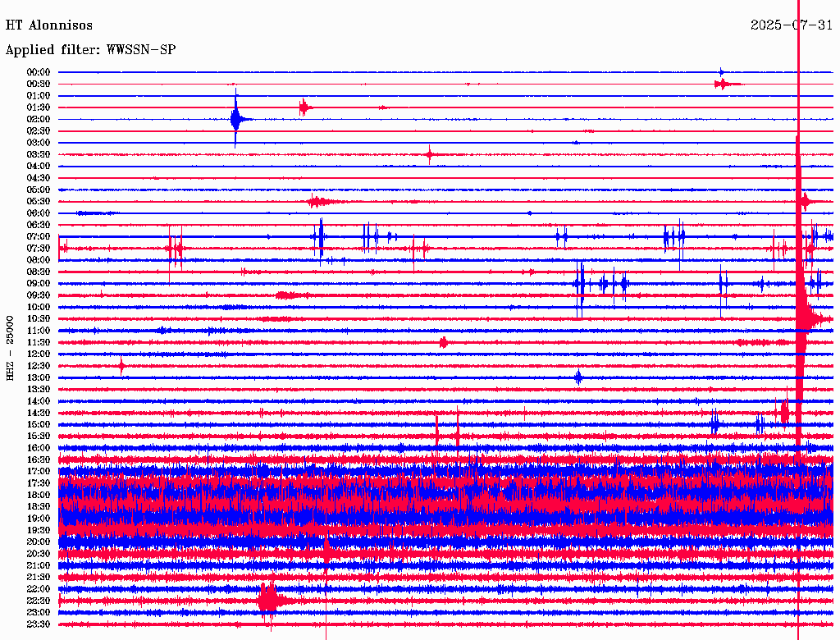840x640 pixels.
Task: Click the 'Applied filter: WWSSN-SP' text
Action: click(90, 50)
